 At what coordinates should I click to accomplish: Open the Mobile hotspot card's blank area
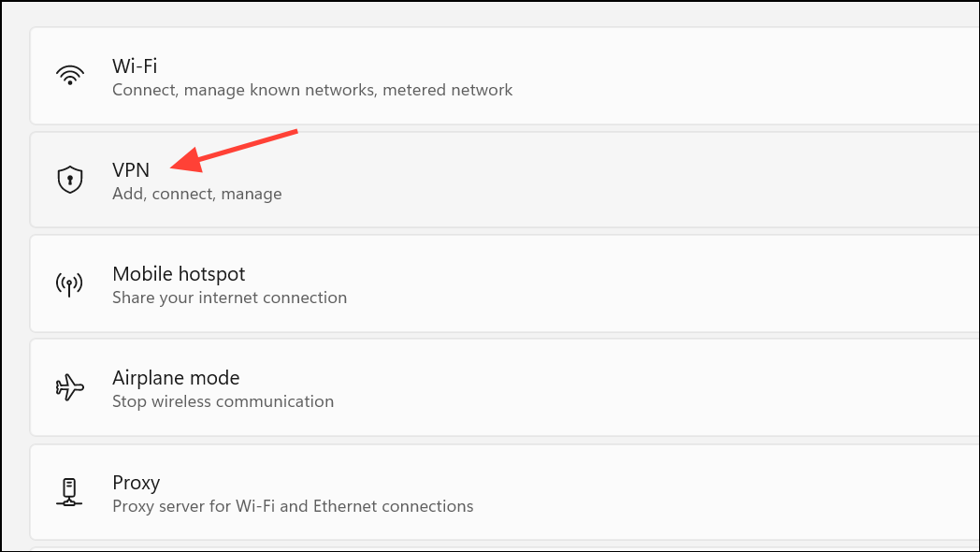(662, 283)
